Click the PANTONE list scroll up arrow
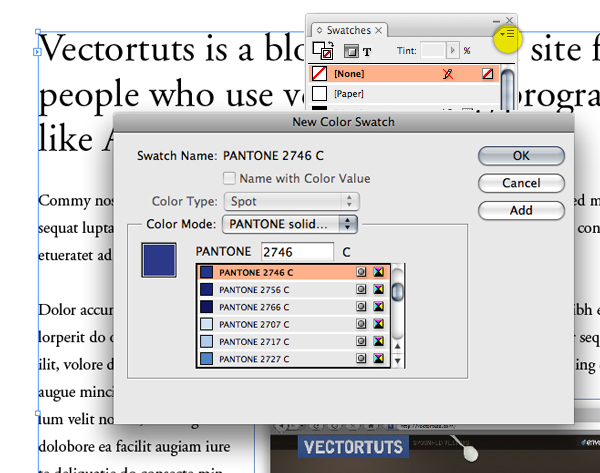Image resolution: width=600 pixels, height=473 pixels. pos(398,347)
